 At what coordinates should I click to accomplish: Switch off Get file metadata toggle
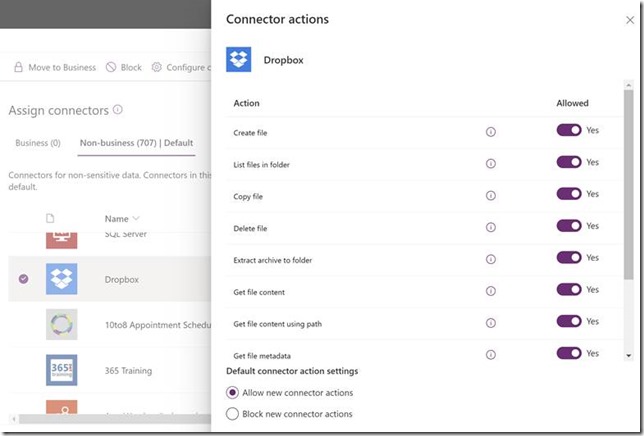(569, 353)
